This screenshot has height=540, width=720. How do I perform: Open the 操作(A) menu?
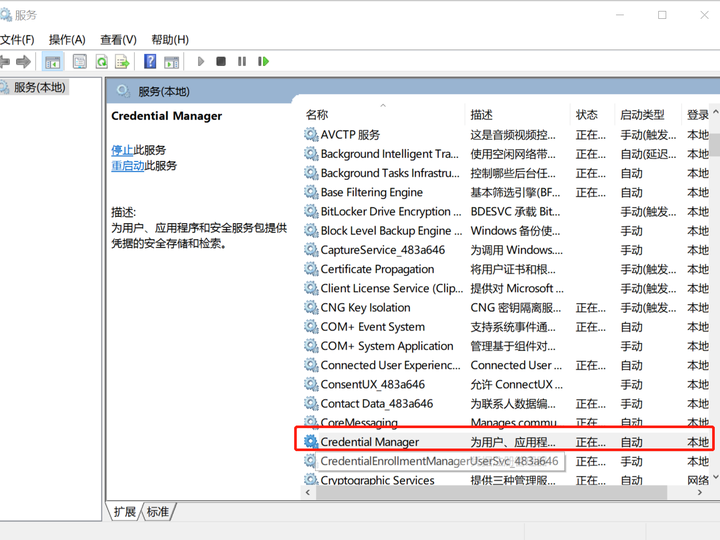[67, 40]
